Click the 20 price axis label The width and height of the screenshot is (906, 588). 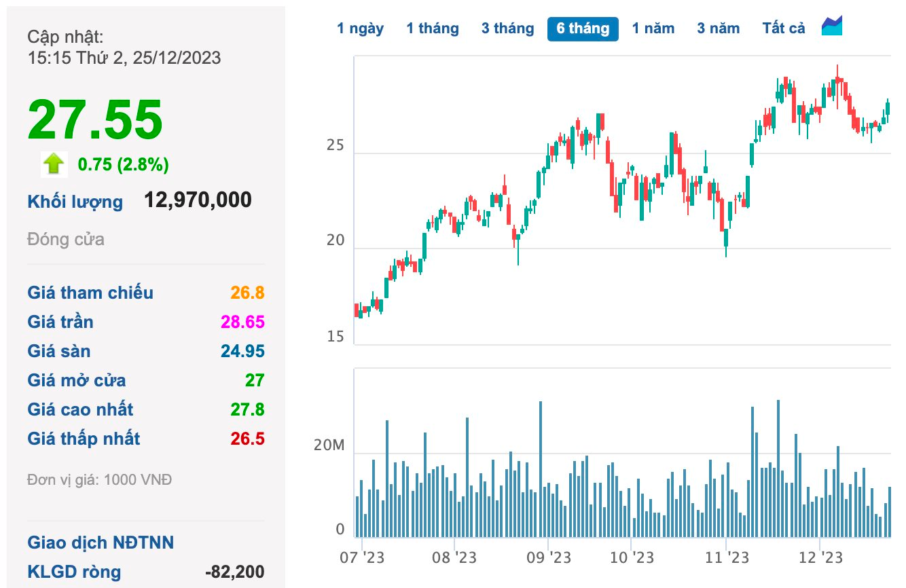click(336, 241)
